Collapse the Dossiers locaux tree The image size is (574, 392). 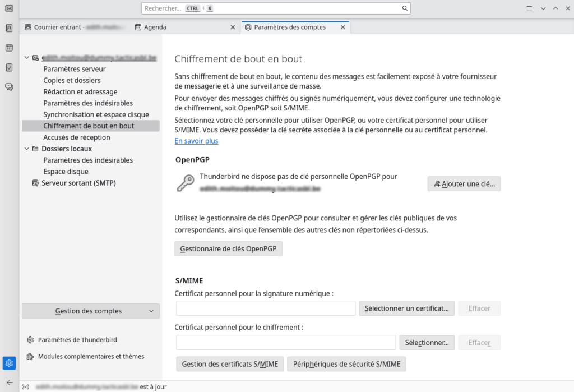27,149
